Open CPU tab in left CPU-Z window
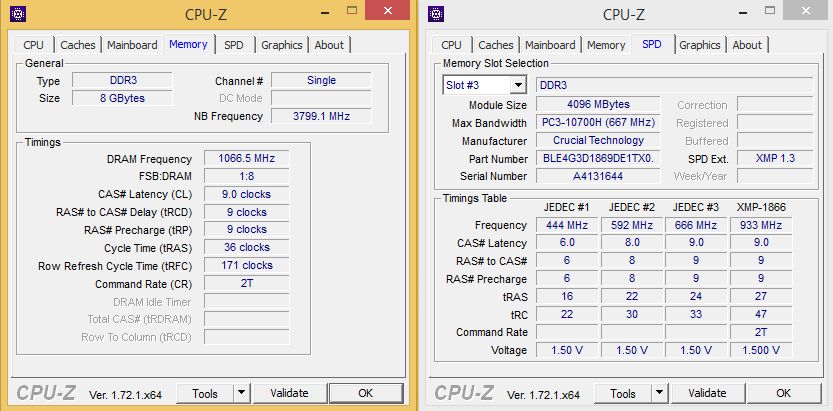The height and width of the screenshot is (411, 833). [33, 45]
